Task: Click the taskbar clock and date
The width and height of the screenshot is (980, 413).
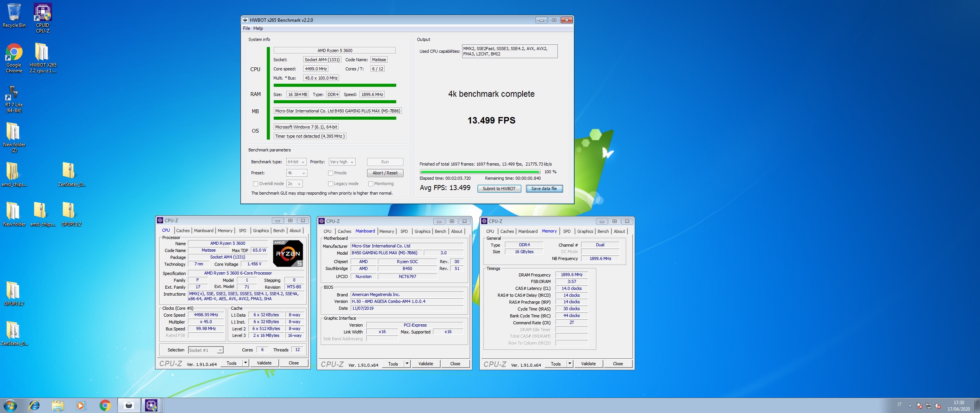Action: pyautogui.click(x=959, y=406)
